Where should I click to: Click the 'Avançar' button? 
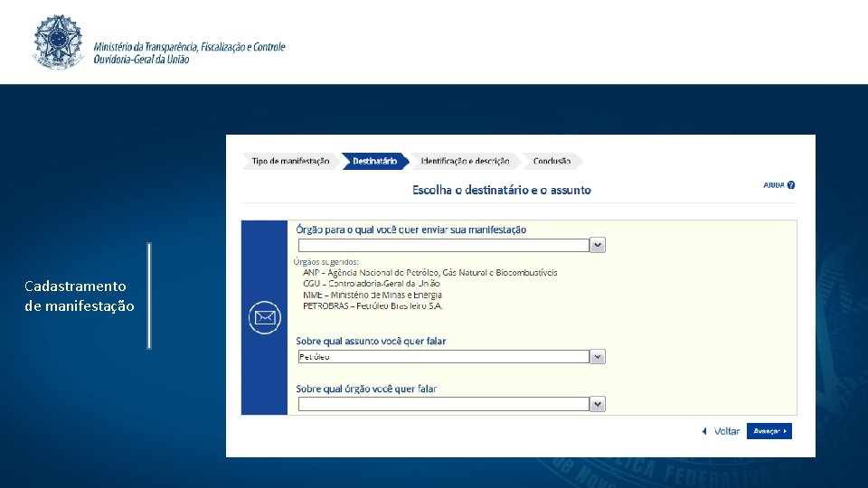[x=769, y=431]
